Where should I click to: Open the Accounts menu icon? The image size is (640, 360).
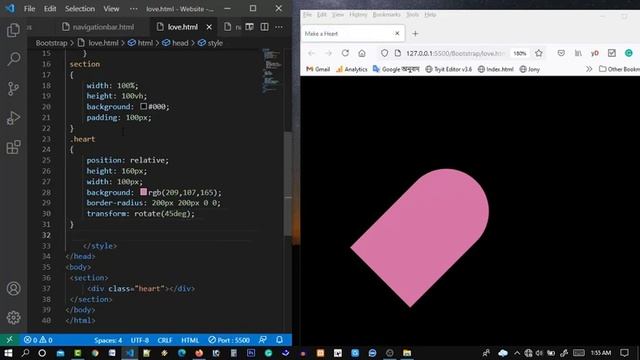pyautogui.click(x=13, y=289)
